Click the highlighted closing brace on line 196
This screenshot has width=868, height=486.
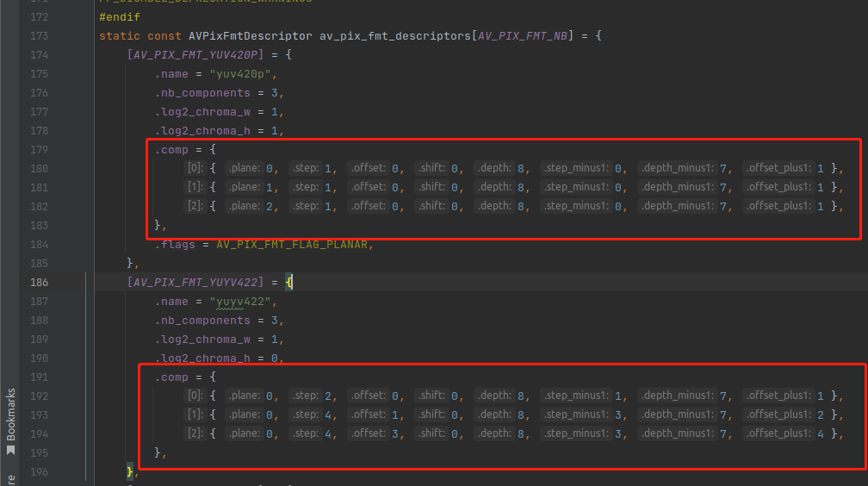click(131, 472)
